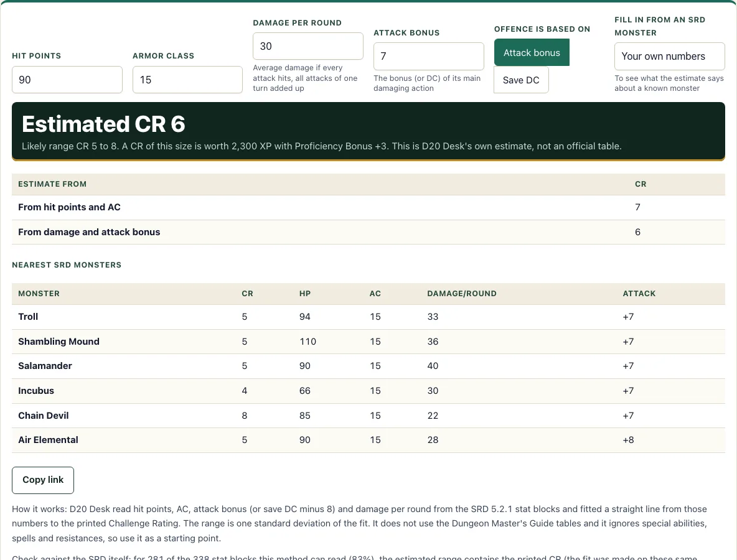The image size is (737, 560).
Task: Click the CR value 7 for hit points
Action: [638, 207]
